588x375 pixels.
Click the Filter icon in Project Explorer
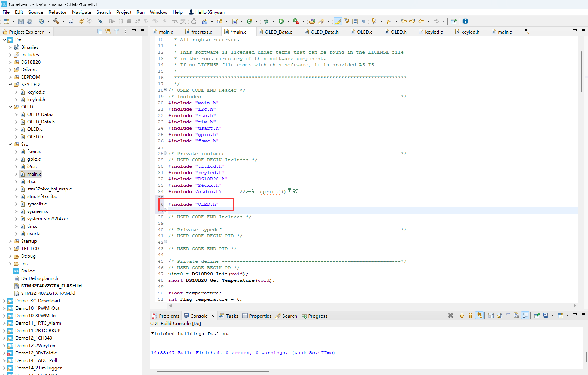[116, 32]
